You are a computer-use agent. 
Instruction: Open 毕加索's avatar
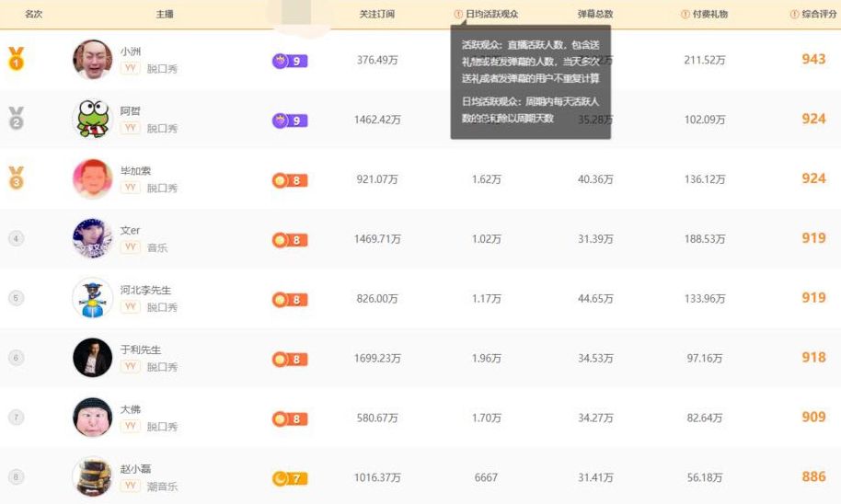pyautogui.click(x=92, y=178)
